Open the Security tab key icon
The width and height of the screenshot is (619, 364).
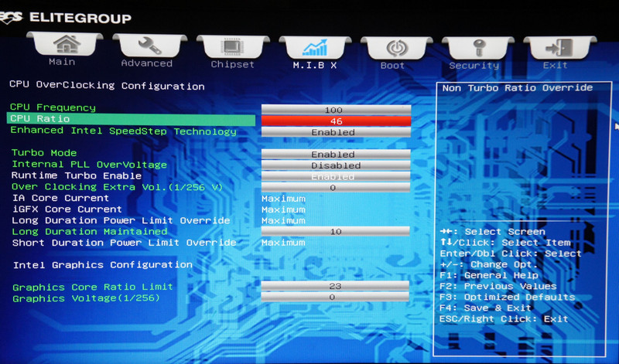point(479,48)
